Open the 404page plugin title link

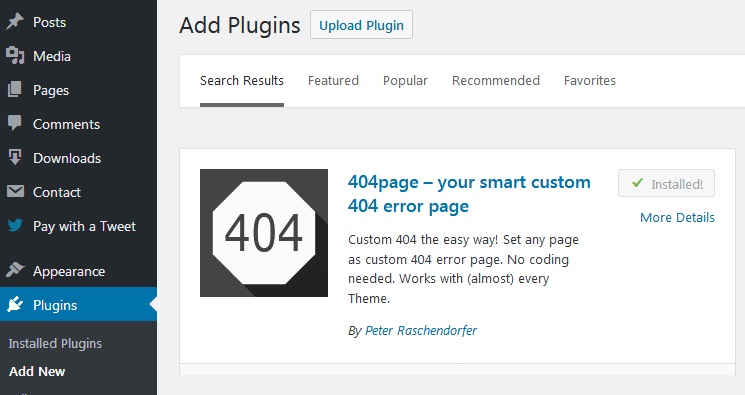point(469,194)
